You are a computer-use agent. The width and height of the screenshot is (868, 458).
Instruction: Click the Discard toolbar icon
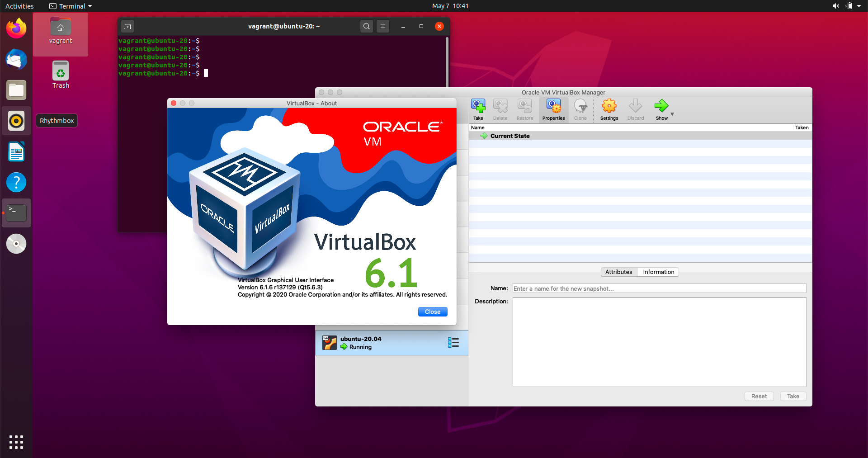click(635, 110)
